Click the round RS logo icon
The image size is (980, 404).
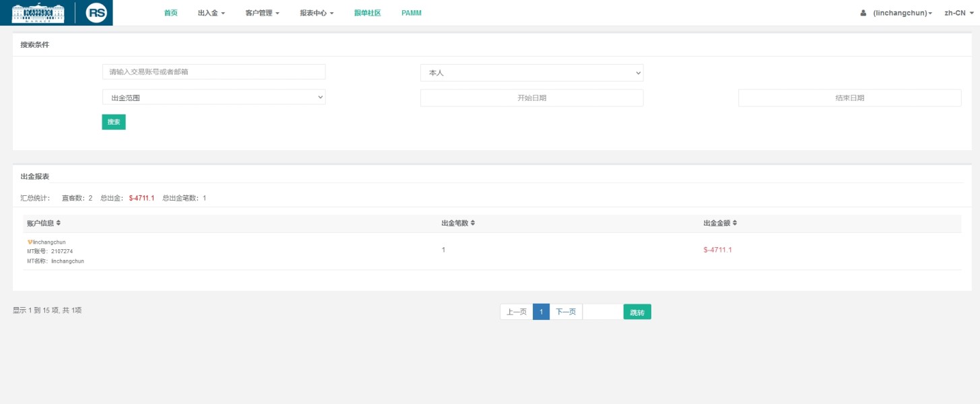(x=96, y=13)
